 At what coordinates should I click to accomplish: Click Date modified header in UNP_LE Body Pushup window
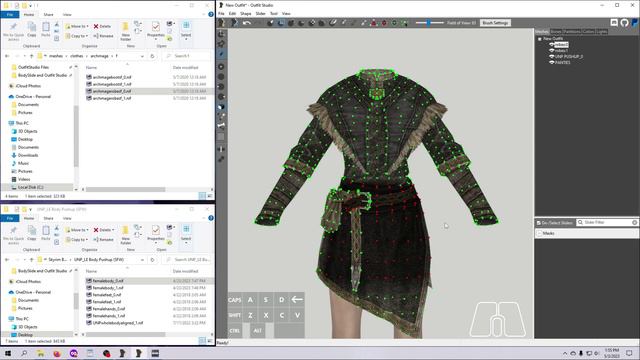tap(185, 271)
